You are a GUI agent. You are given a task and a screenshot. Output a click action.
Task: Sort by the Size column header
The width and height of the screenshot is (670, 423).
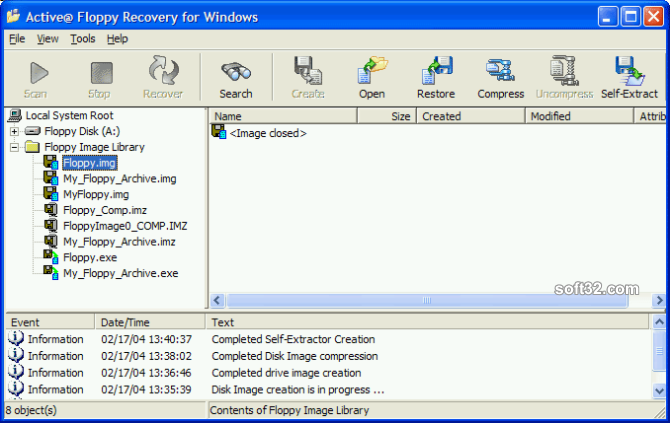[387, 116]
